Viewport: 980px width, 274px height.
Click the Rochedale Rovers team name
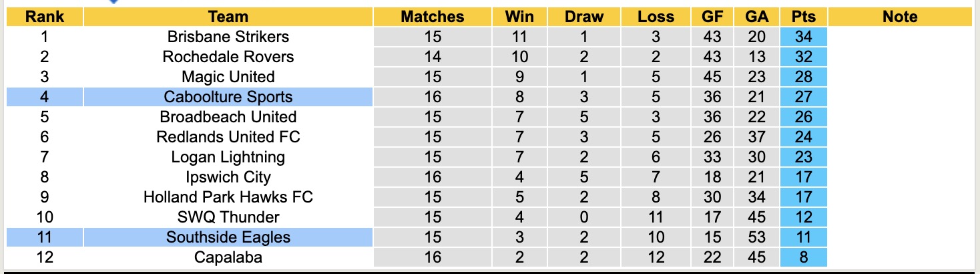coord(228,57)
